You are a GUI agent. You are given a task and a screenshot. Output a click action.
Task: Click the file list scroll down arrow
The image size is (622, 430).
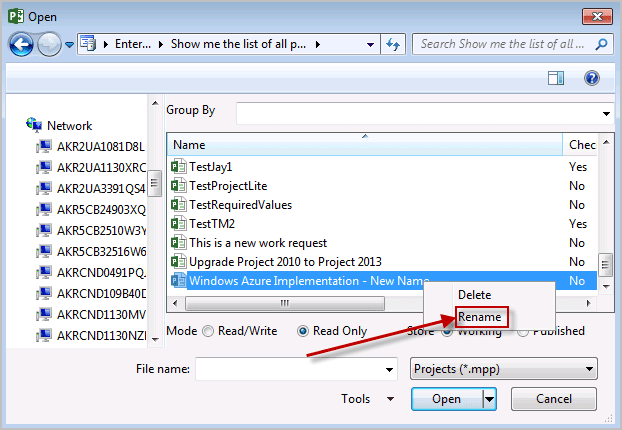coord(606,286)
